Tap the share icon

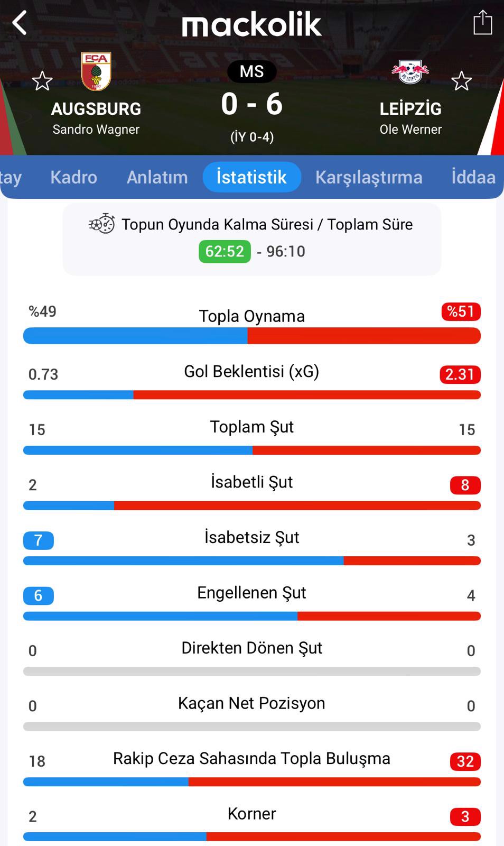pyautogui.click(x=482, y=23)
